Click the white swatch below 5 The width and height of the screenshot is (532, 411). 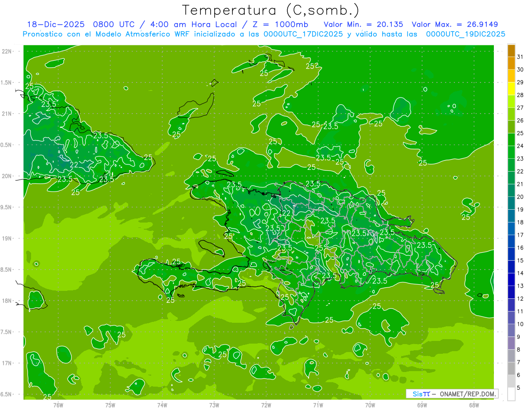pyautogui.click(x=511, y=394)
